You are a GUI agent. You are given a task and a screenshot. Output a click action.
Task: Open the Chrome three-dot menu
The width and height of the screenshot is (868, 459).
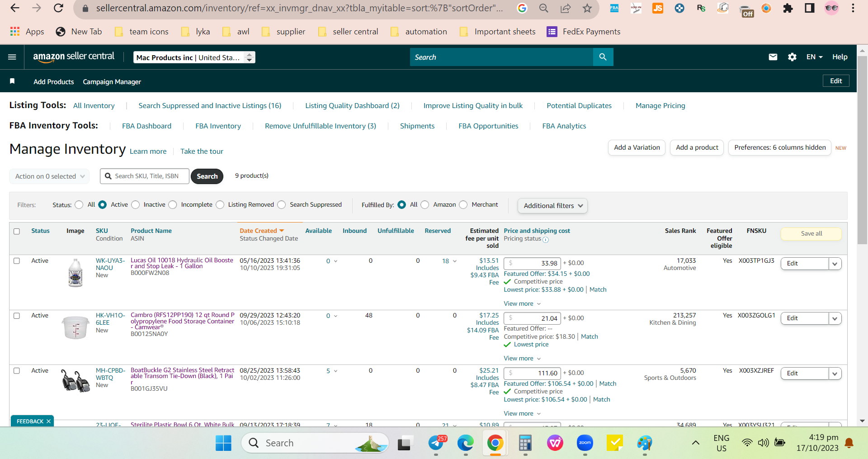(853, 8)
